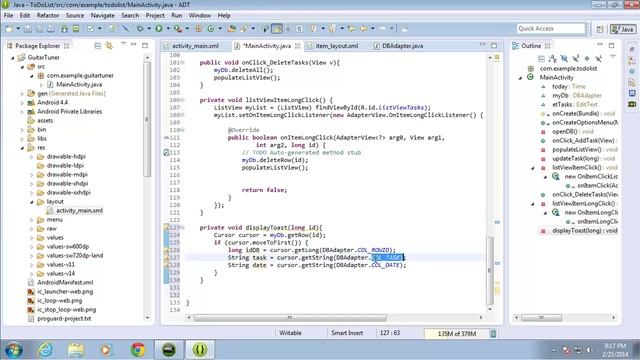Click the Back navigation arrow icon
The image size is (640, 360).
(363, 29)
